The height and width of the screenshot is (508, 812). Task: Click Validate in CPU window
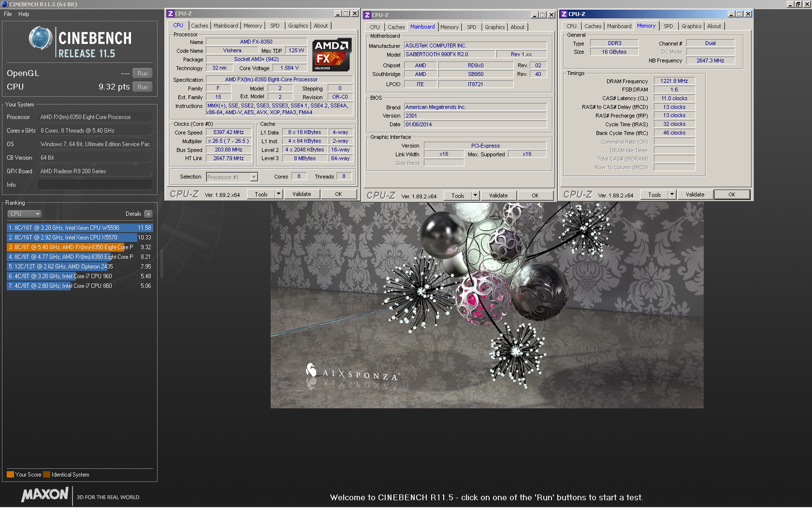[x=302, y=194]
